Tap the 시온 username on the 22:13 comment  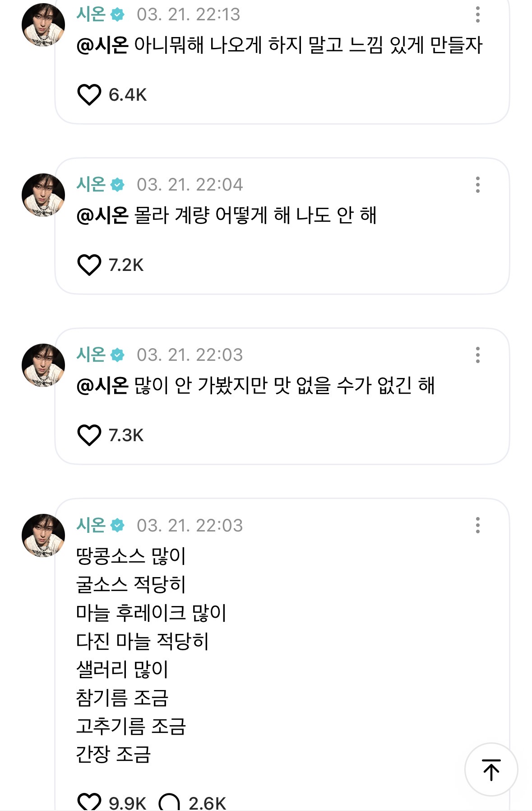click(x=91, y=14)
